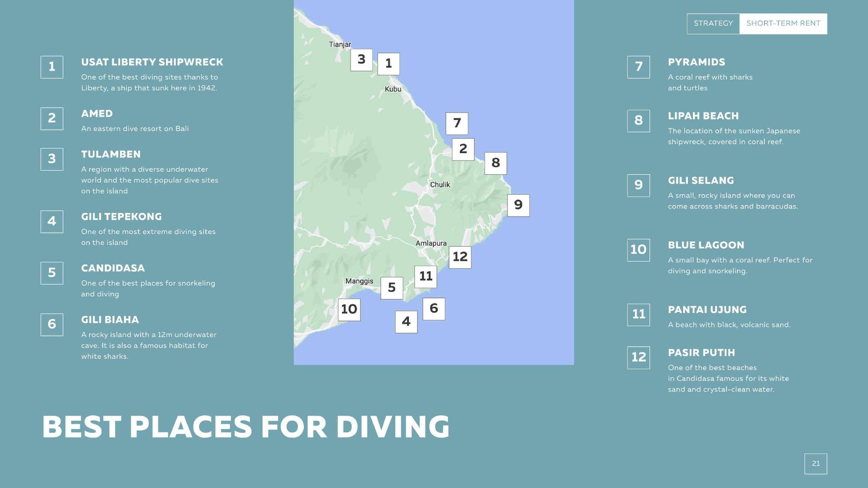Click the Tianjar label on the map
Screen dimensions: 868x488
[340, 44]
